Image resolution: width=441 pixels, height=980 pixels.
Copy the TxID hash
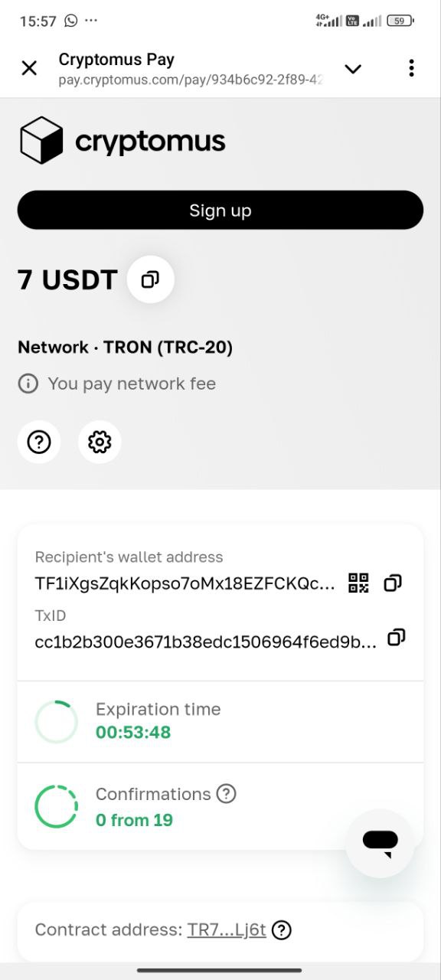pyautogui.click(x=396, y=637)
